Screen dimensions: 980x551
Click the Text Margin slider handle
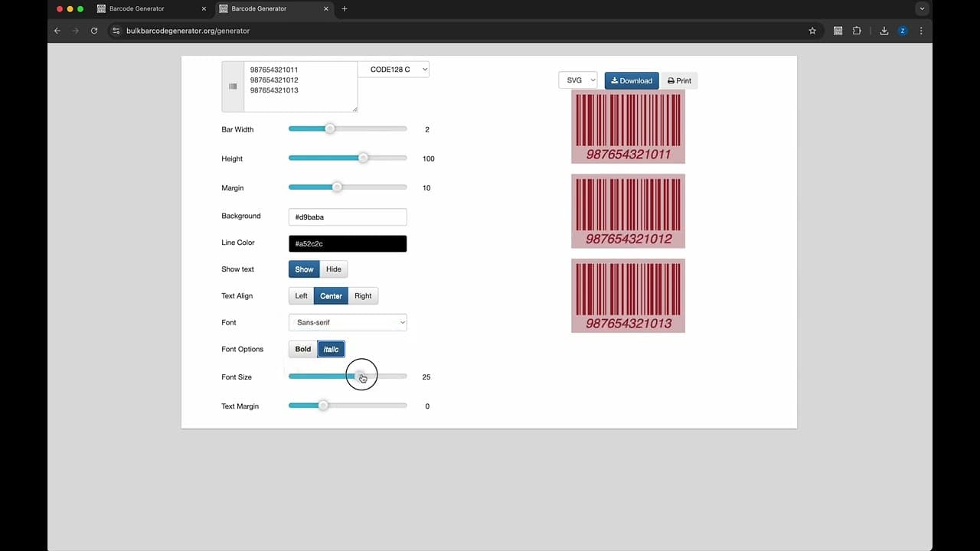click(x=323, y=405)
